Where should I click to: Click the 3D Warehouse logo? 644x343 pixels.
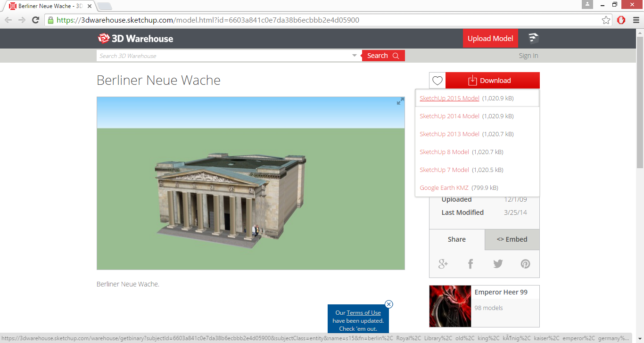click(135, 39)
